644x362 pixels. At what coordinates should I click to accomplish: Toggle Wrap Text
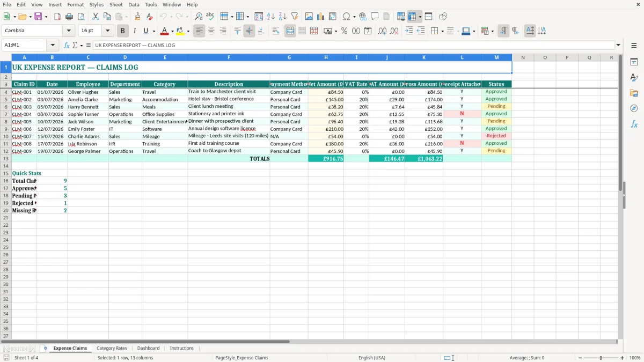[276, 31]
